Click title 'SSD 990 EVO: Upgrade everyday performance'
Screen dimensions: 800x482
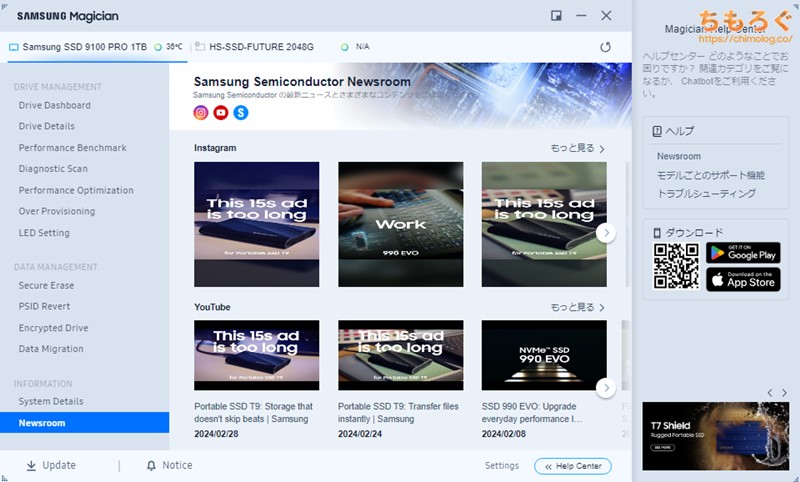532,413
